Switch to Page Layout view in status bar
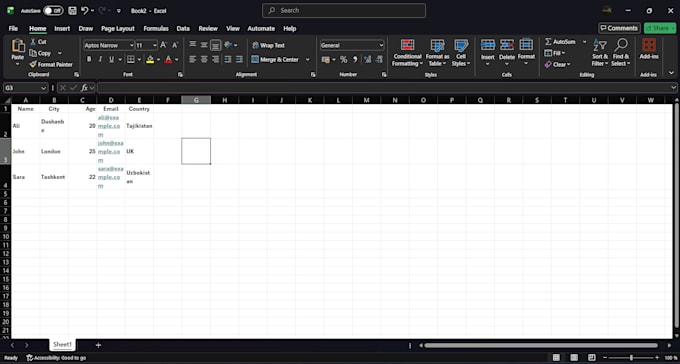 coord(574,358)
